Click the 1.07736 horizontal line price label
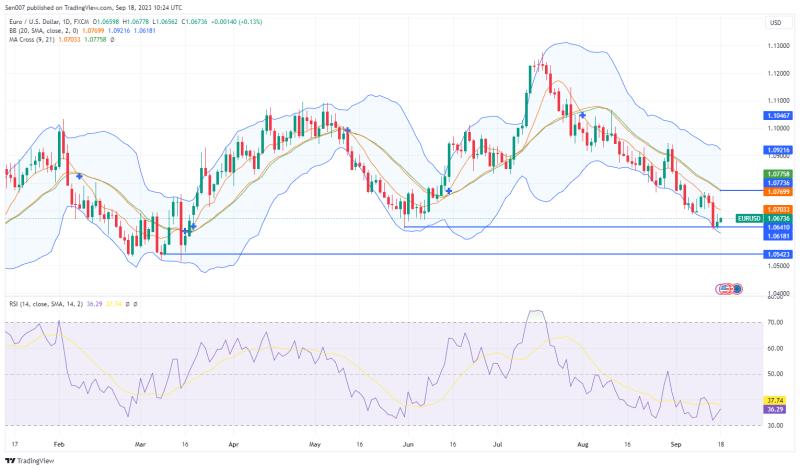The width and height of the screenshot is (800, 470). [x=778, y=183]
